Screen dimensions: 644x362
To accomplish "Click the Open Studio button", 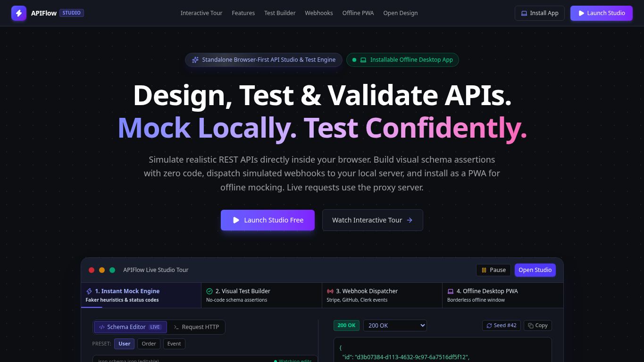I will [535, 270].
